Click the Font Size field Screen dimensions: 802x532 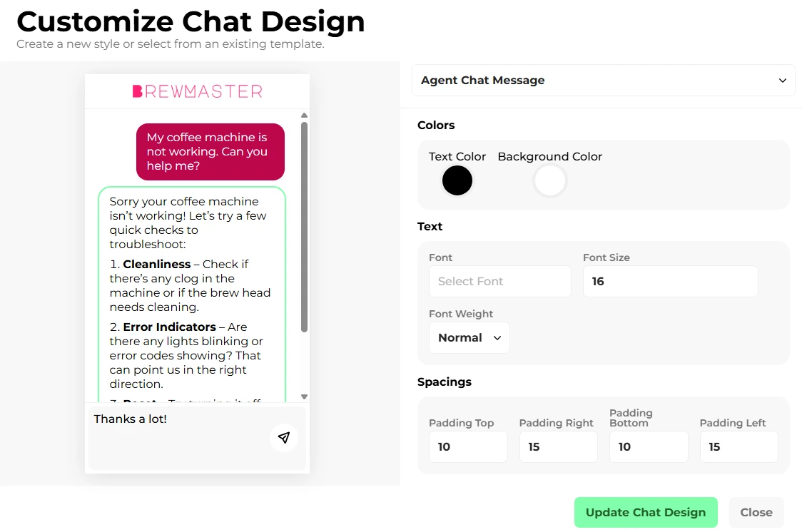click(x=670, y=282)
